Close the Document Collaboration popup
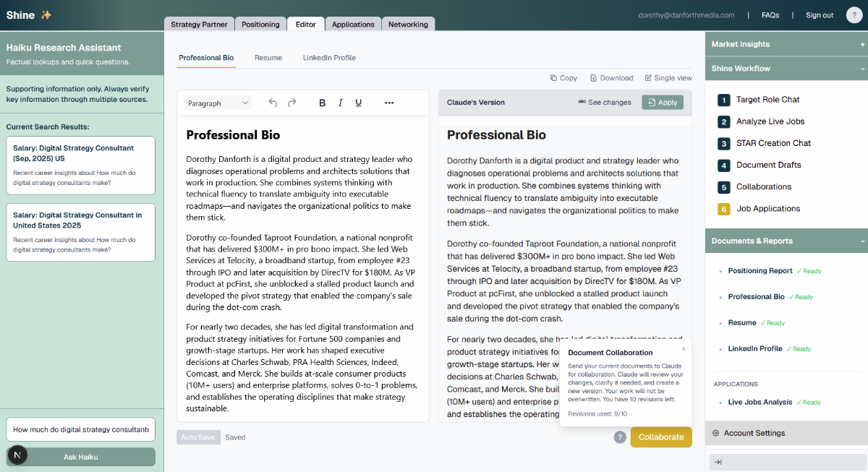This screenshot has width=868, height=472. click(x=684, y=348)
